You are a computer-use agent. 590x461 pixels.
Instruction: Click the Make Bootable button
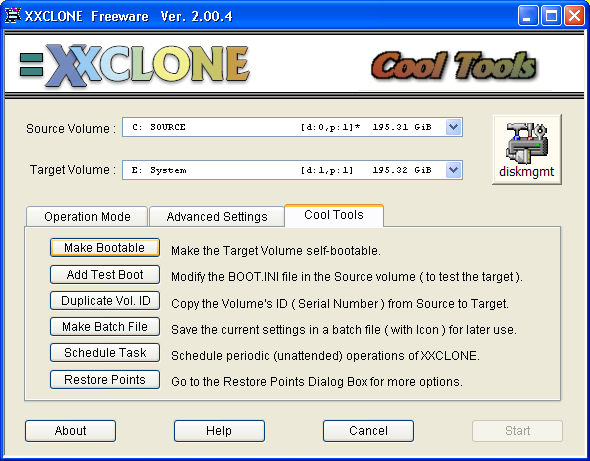(105, 248)
